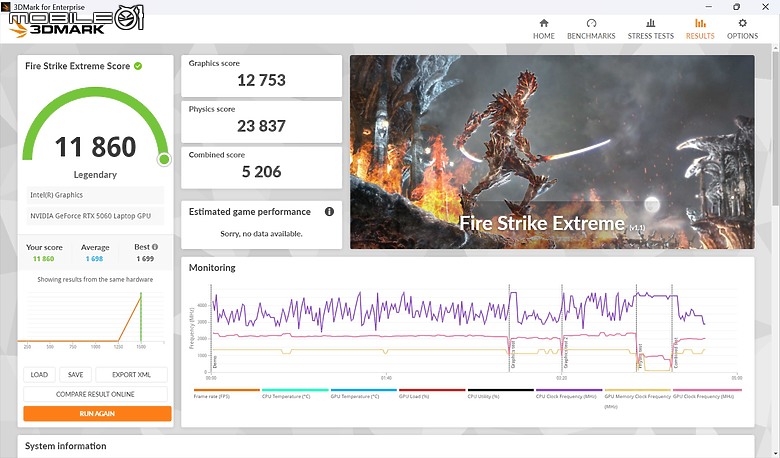Click the info icon beside Estimated game performance
This screenshot has height=458, width=780.
(x=329, y=211)
